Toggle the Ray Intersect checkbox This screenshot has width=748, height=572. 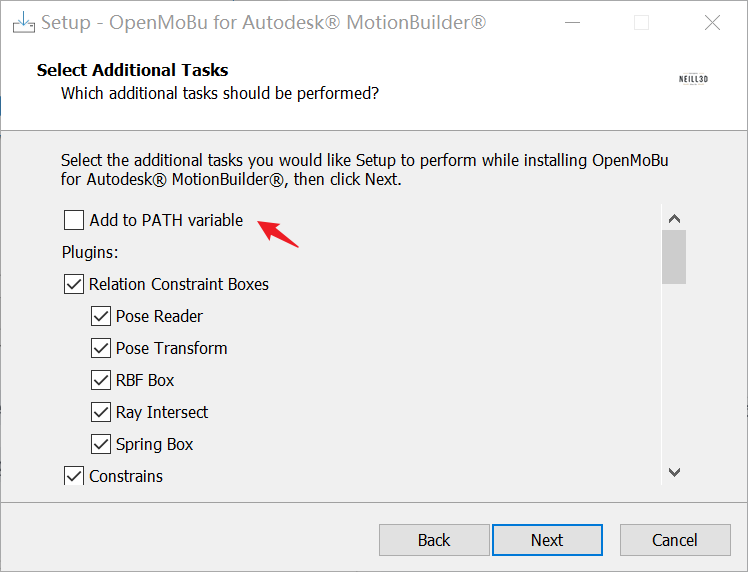[x=101, y=412]
